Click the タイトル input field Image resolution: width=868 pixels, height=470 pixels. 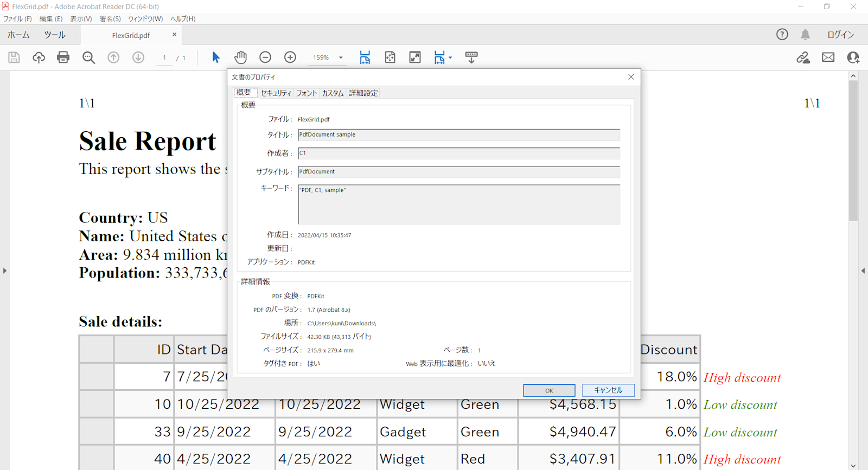click(x=459, y=135)
